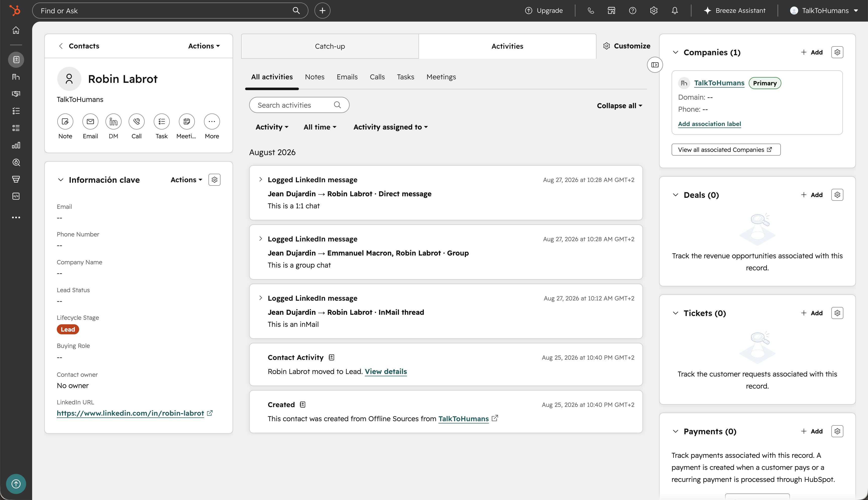The image size is (868, 500).
Task: Open the Contacts header Actions dropdown
Action: point(204,46)
